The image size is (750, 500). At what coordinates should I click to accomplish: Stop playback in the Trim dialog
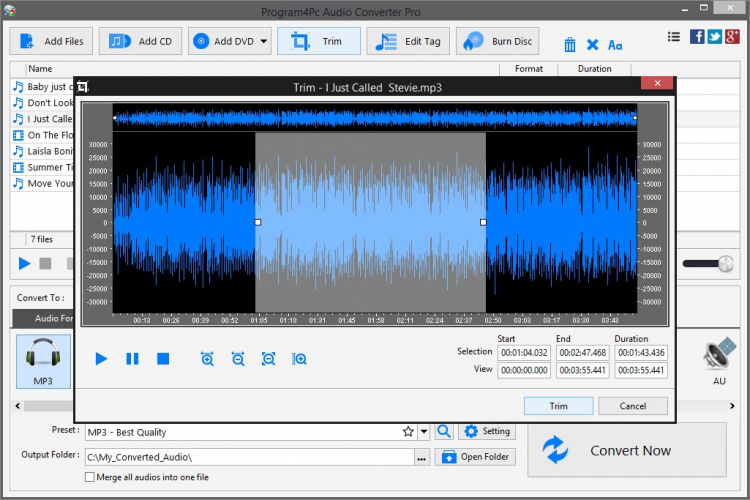(x=163, y=358)
